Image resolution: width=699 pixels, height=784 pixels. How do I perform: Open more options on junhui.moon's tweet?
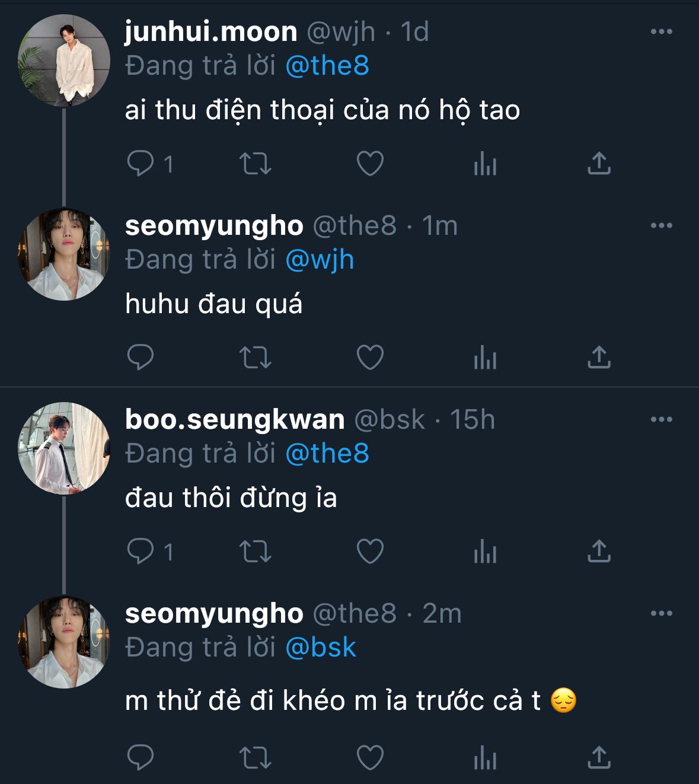pos(661,31)
